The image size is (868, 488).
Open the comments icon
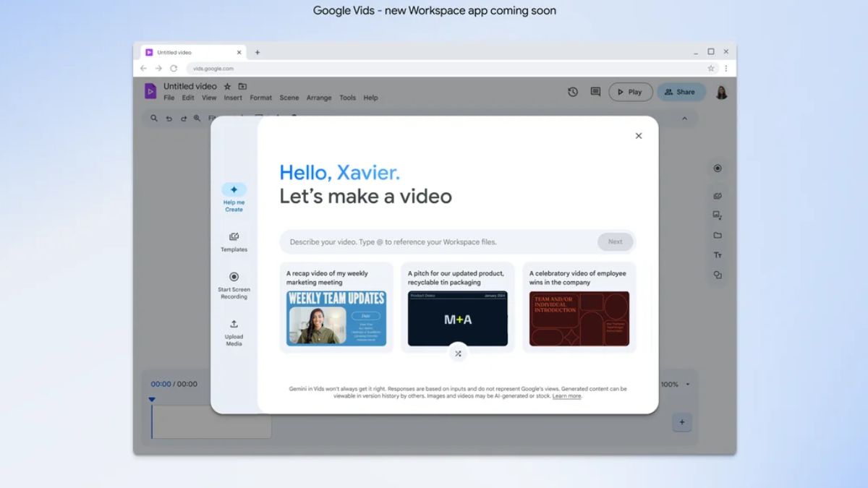[595, 92]
